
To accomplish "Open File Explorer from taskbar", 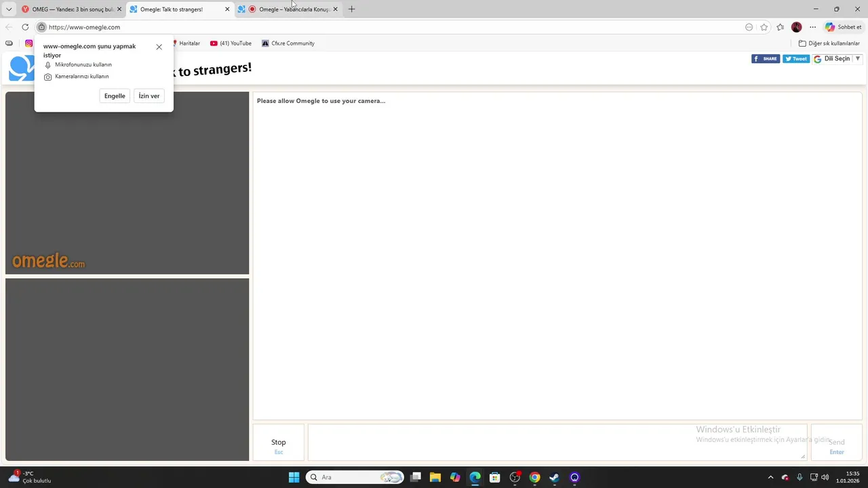I will (435, 477).
